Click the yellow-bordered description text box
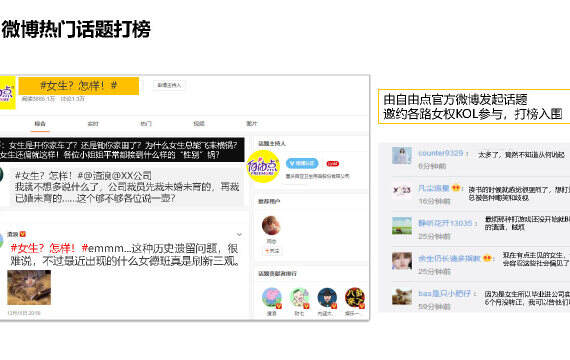The width and height of the screenshot is (570, 360). click(474, 107)
